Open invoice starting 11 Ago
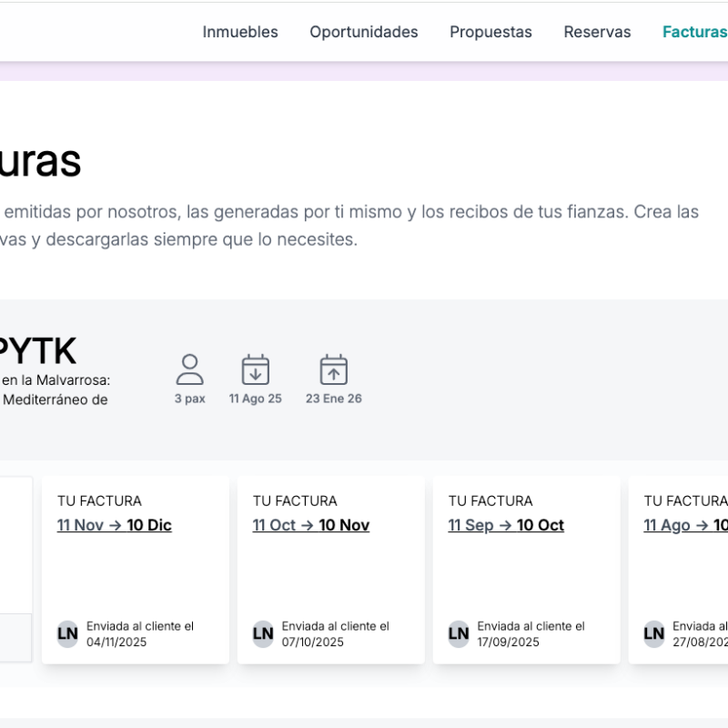 684,525
